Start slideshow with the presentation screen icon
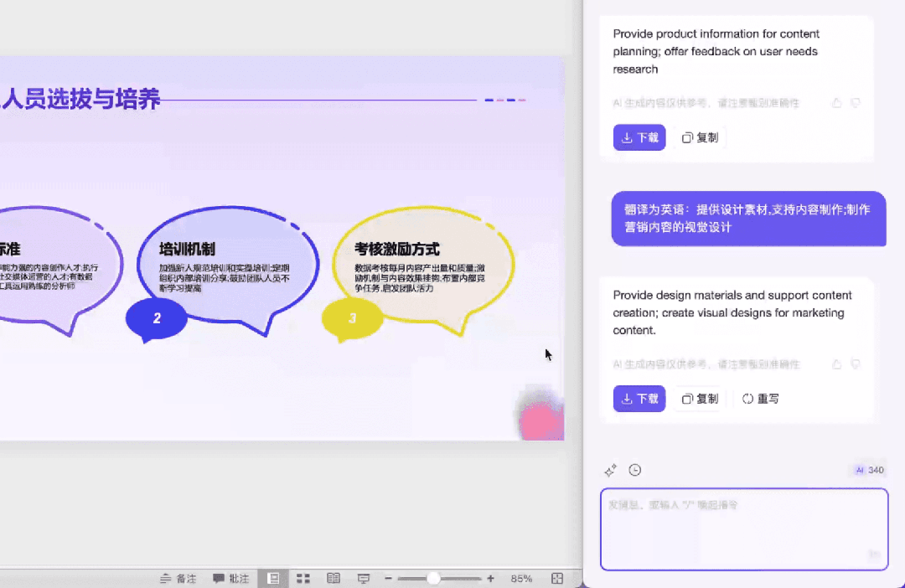This screenshot has width=905, height=588. tap(363, 578)
